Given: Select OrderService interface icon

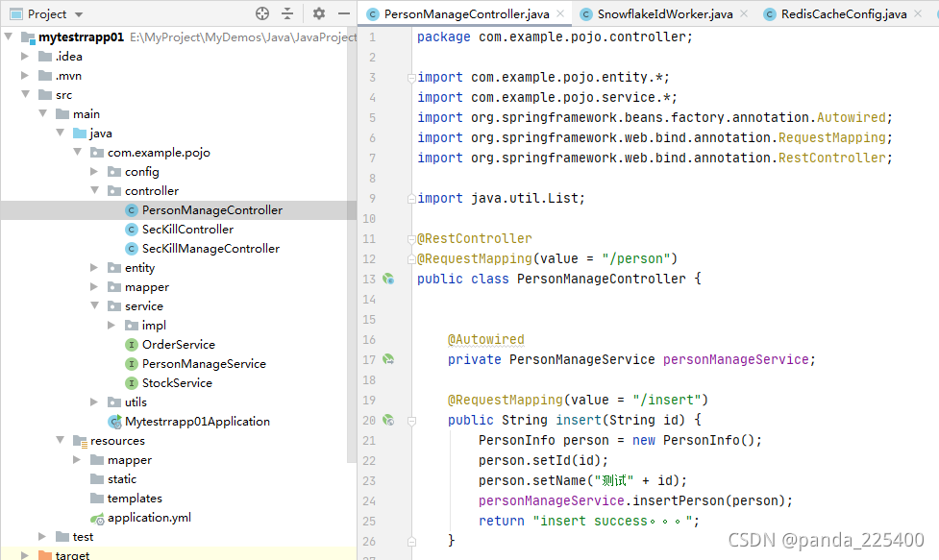Looking at the screenshot, I should [132, 345].
